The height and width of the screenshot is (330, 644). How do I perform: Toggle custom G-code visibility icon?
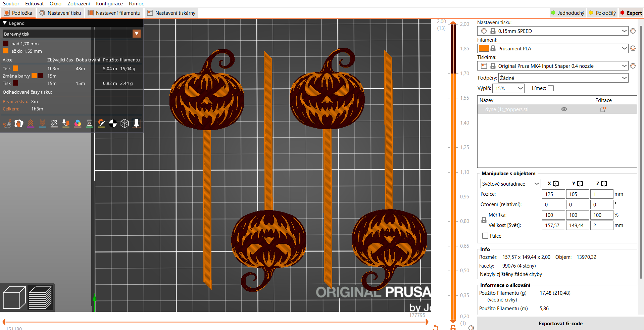(101, 124)
